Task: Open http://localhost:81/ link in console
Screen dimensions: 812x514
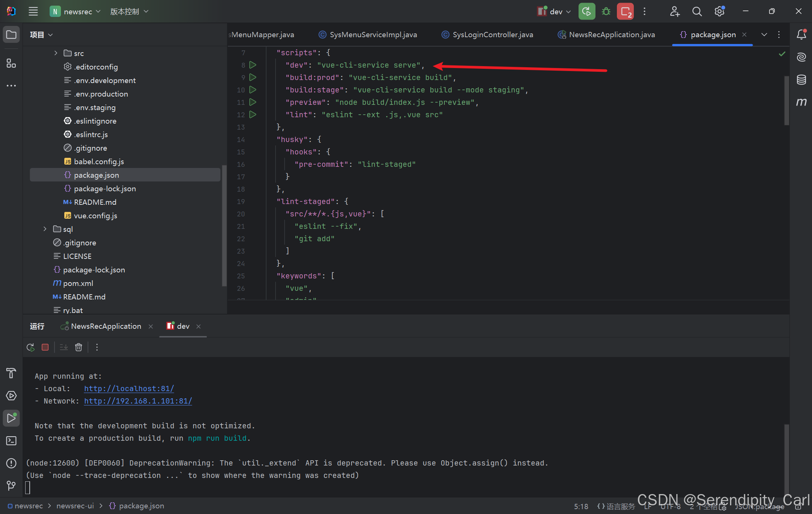Action: click(129, 389)
